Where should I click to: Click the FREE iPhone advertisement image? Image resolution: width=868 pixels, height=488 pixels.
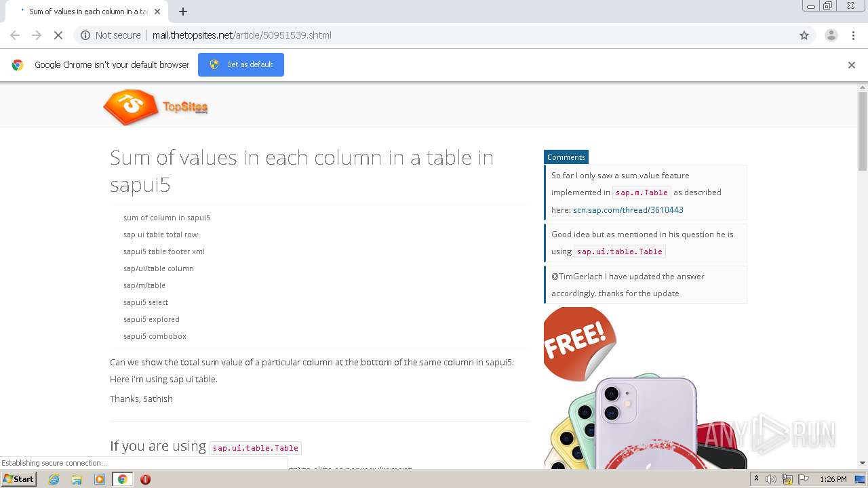point(645,388)
